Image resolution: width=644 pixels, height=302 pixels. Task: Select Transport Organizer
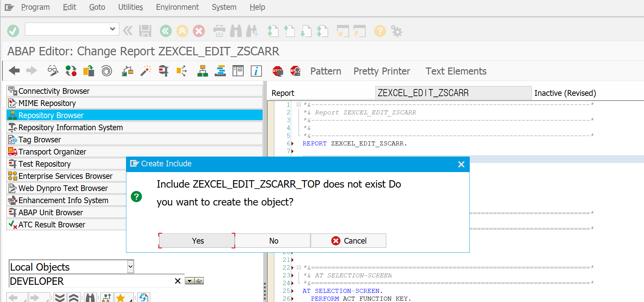click(x=134, y=152)
